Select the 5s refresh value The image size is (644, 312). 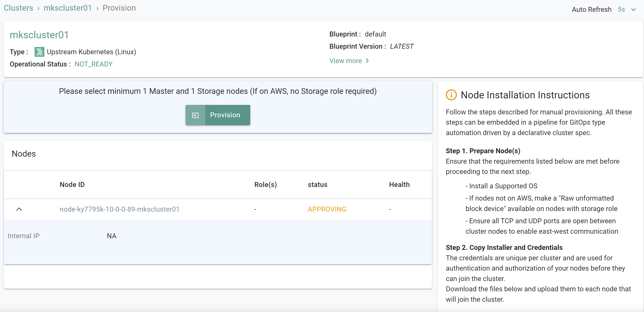[621, 9]
